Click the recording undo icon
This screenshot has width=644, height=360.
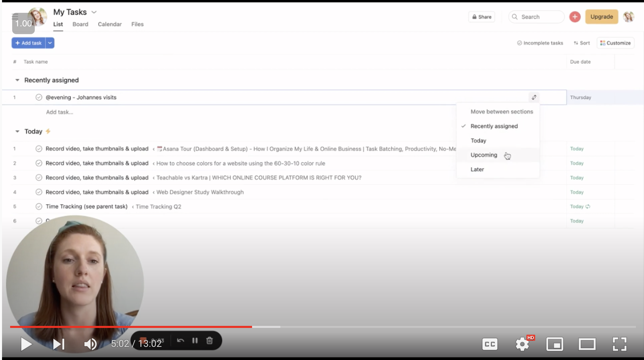(180, 340)
